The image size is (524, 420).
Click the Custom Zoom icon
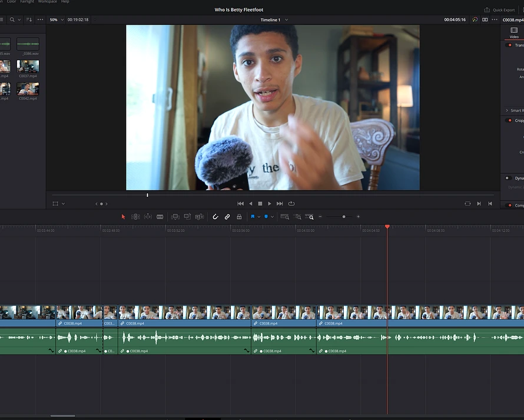click(310, 217)
